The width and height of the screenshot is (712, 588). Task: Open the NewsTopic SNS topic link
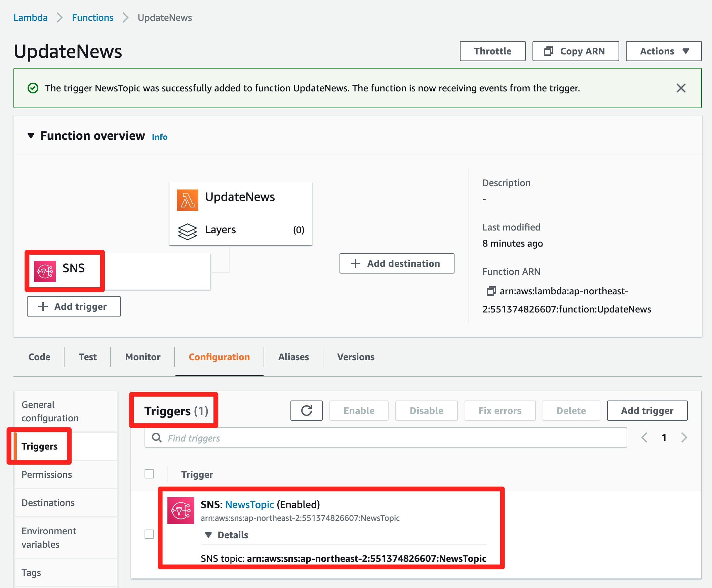[249, 504]
